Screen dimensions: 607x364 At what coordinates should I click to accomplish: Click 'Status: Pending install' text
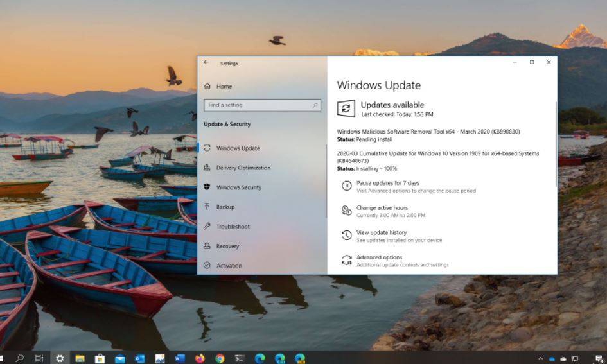pyautogui.click(x=365, y=139)
